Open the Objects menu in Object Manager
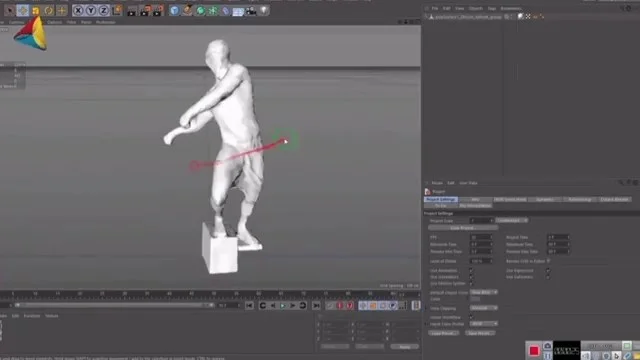Viewport: 640px width, 360px height. point(476,8)
